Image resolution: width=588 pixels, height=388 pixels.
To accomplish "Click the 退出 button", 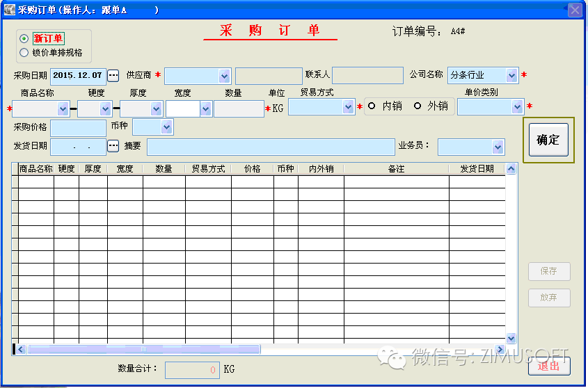I will tap(548, 366).
